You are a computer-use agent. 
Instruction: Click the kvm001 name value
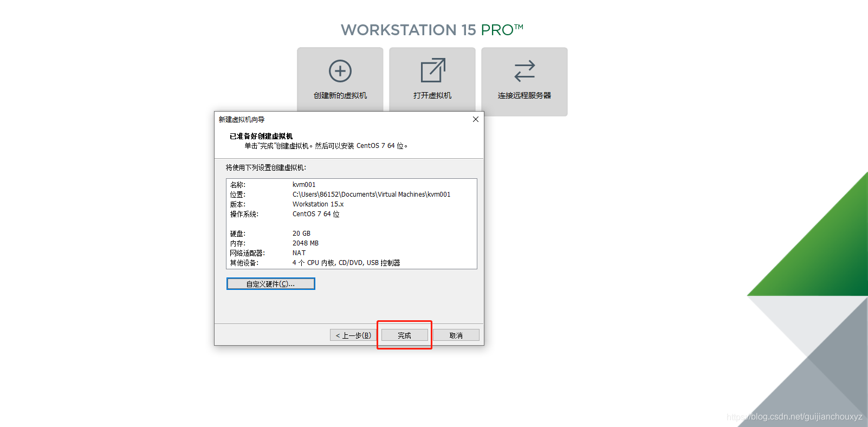coord(304,185)
